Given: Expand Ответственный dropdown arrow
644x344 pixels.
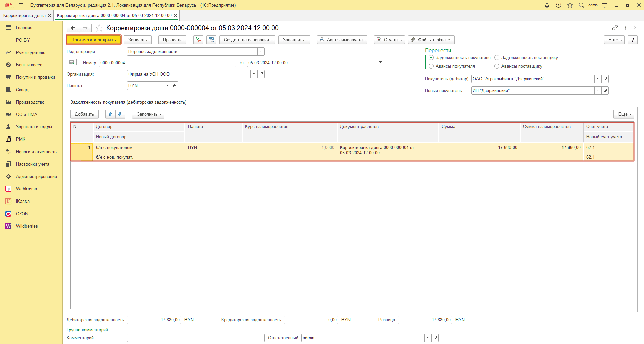Looking at the screenshot, I should (428, 338).
